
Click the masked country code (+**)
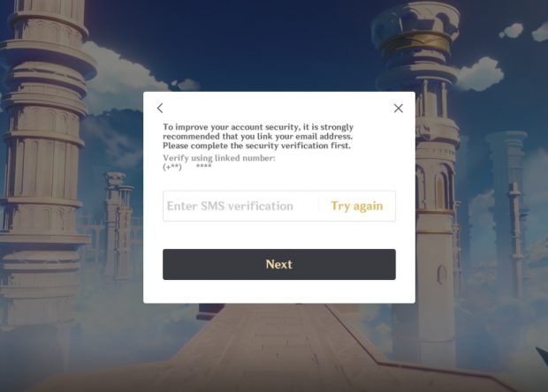point(172,167)
